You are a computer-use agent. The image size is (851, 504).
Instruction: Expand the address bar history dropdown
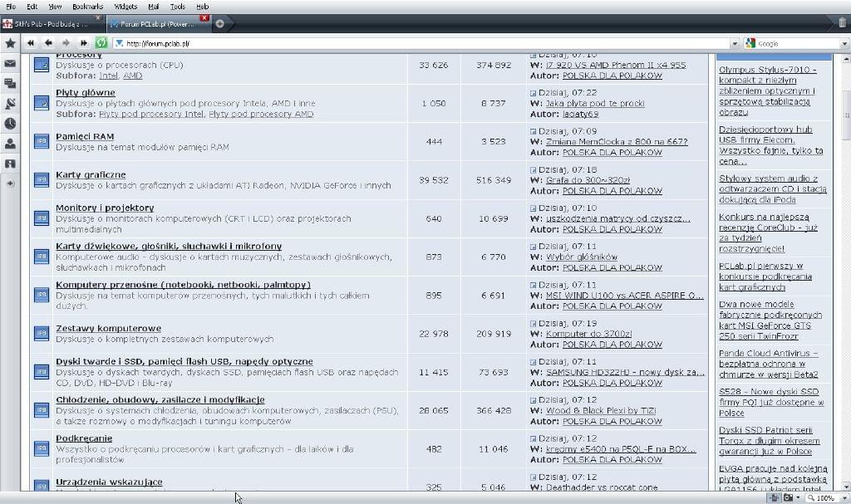coord(736,43)
